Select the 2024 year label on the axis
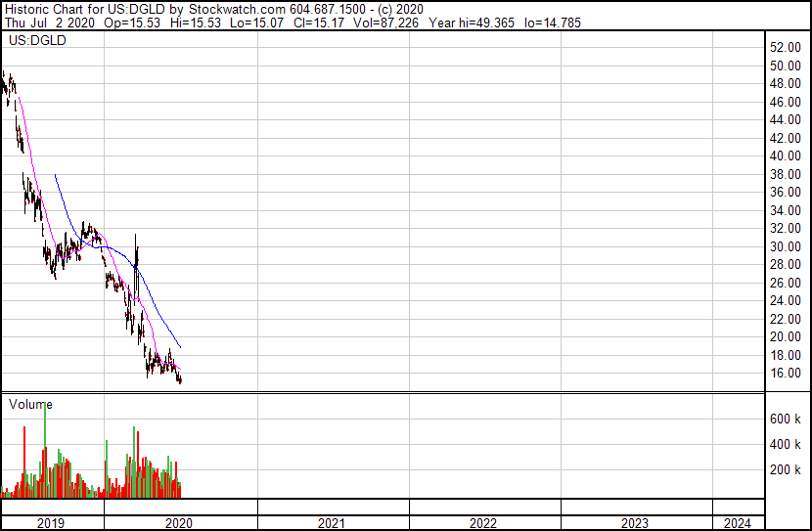812x531 pixels. click(737, 523)
